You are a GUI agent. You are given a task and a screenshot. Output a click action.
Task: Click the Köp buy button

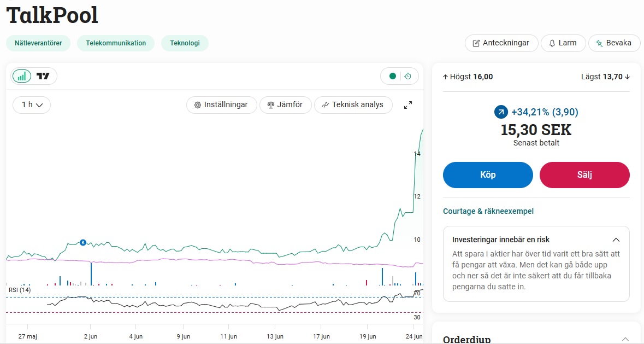pos(488,175)
